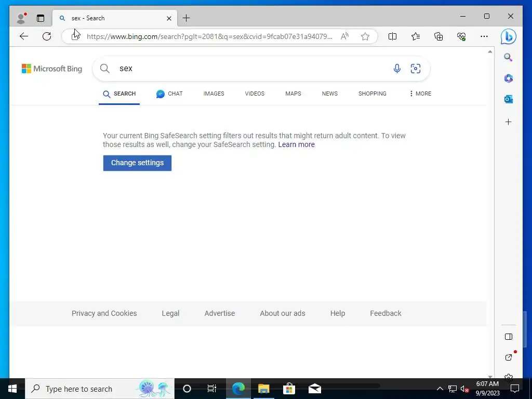The height and width of the screenshot is (399, 532).
Task: Switch to the CHAT tab
Action: click(169, 94)
